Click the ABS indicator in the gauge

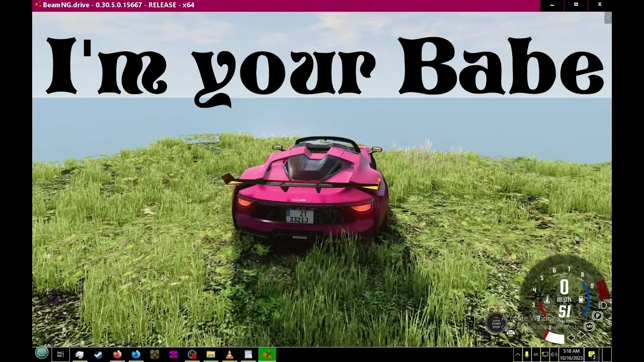(x=589, y=327)
